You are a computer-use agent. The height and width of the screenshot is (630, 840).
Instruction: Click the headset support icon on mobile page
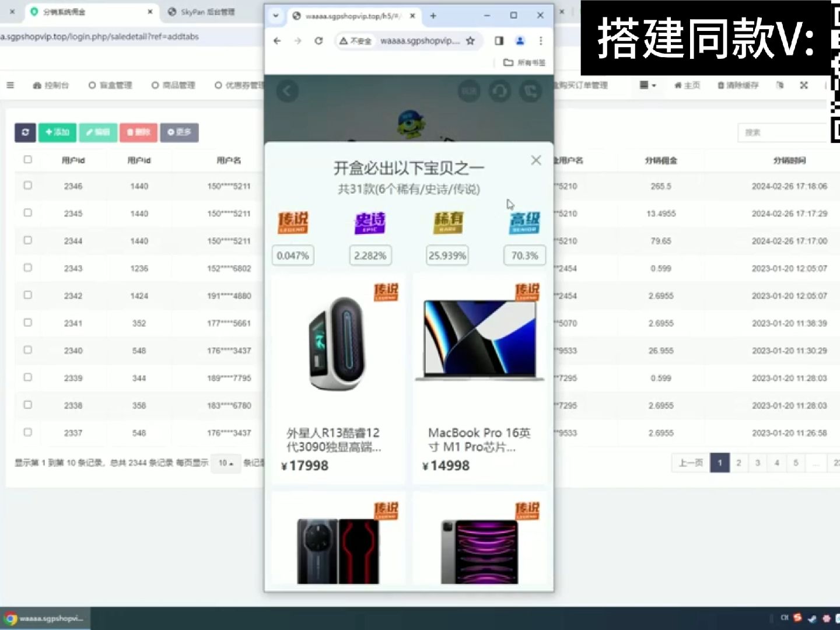[500, 91]
